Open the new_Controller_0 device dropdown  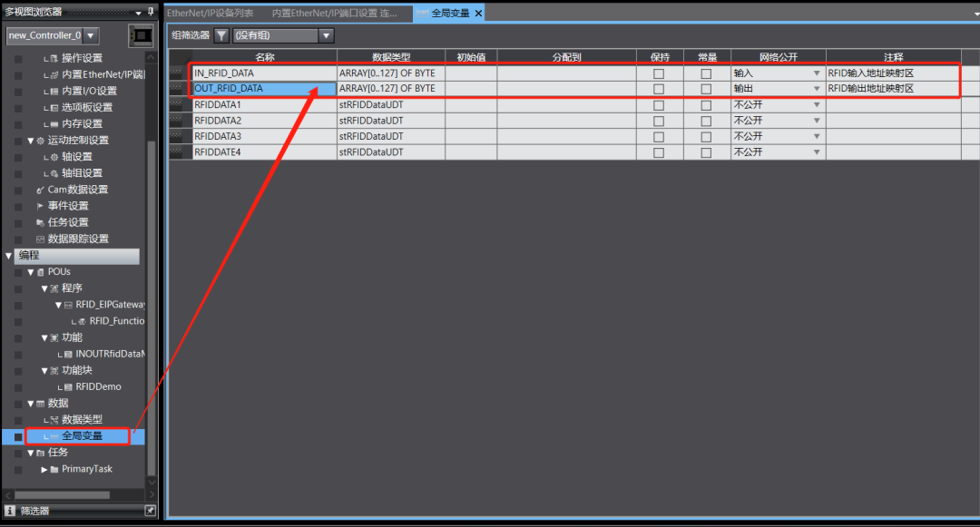[x=91, y=35]
